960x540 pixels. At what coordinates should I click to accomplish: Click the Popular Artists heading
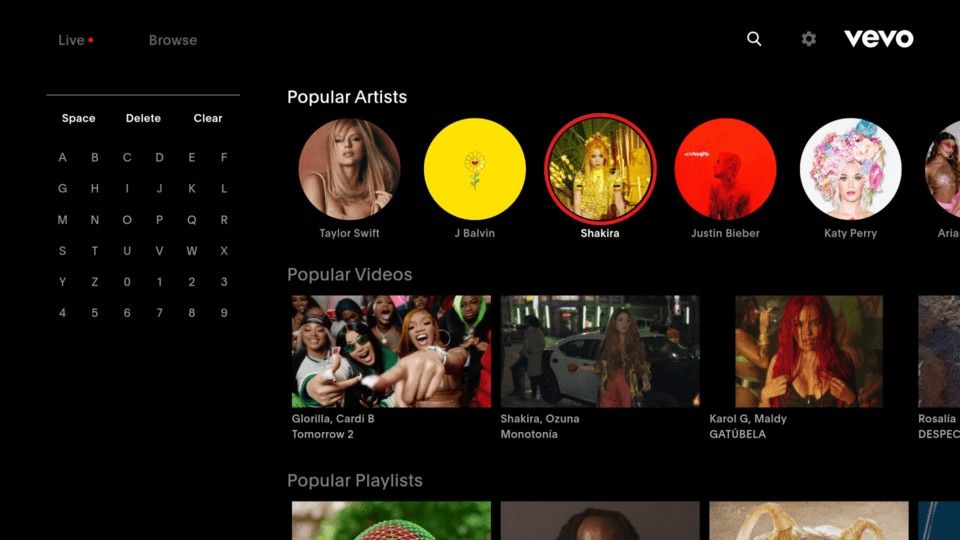(x=347, y=97)
